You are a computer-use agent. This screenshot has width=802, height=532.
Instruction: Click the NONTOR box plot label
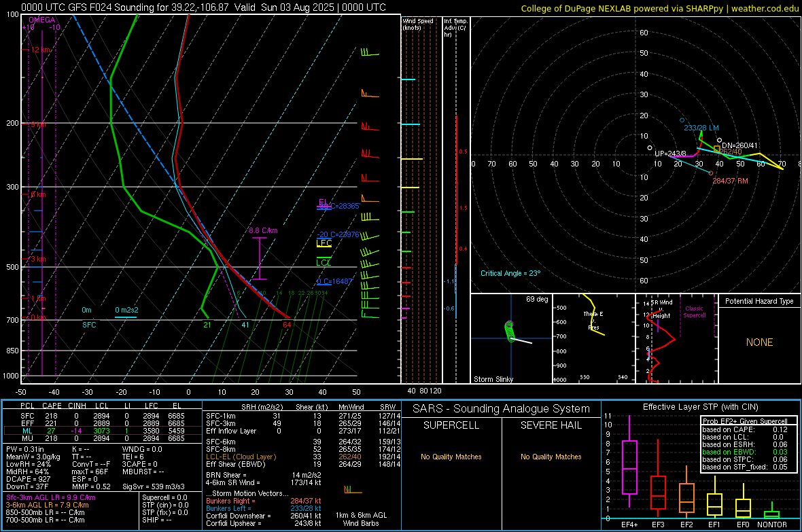coord(772,525)
